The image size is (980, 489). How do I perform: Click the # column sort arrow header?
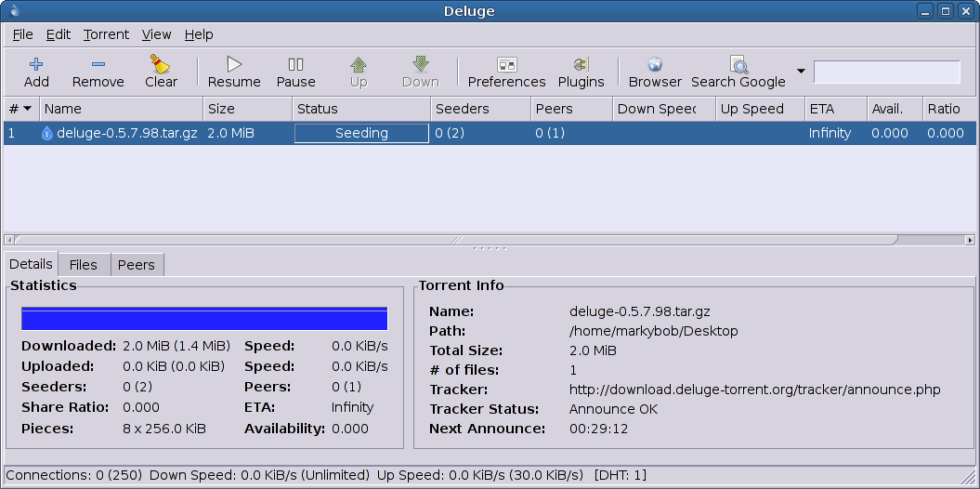coord(20,109)
